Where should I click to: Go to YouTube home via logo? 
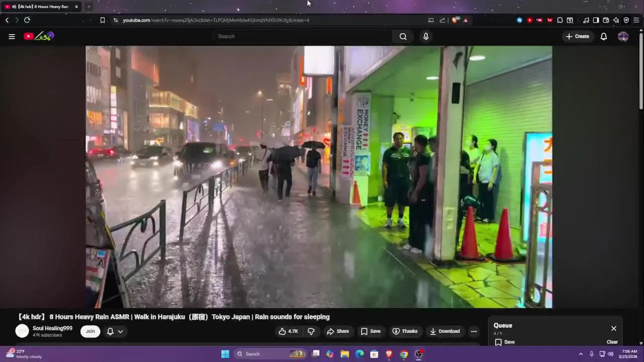[x=39, y=36]
